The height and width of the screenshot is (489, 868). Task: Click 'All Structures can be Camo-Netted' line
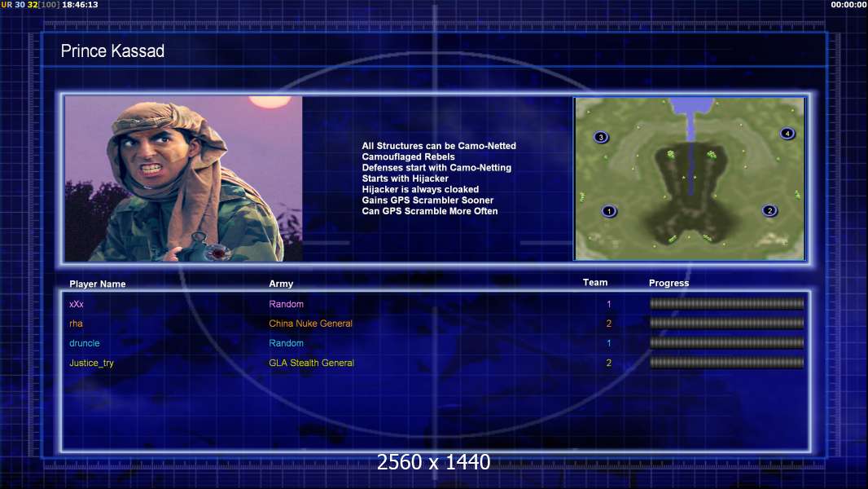pyautogui.click(x=439, y=146)
